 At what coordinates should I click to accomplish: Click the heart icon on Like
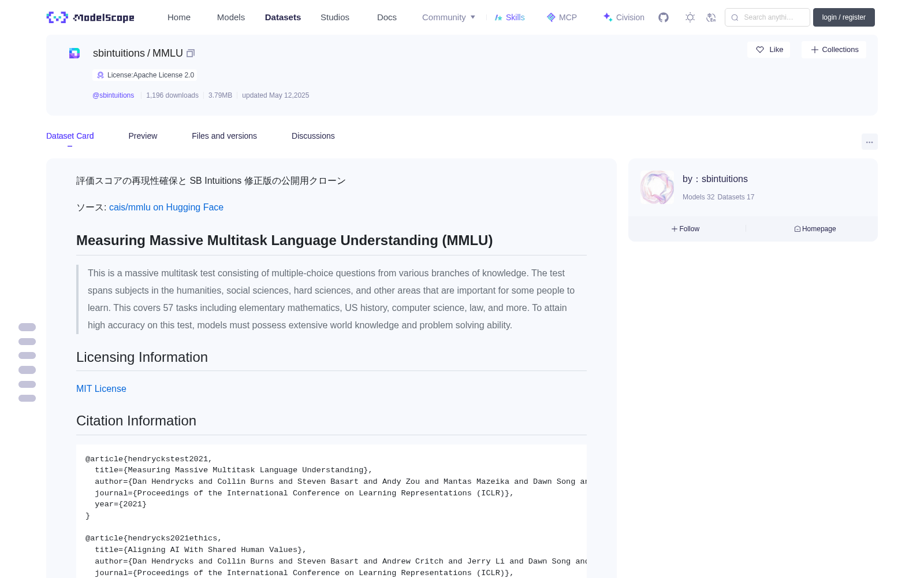pyautogui.click(x=760, y=50)
